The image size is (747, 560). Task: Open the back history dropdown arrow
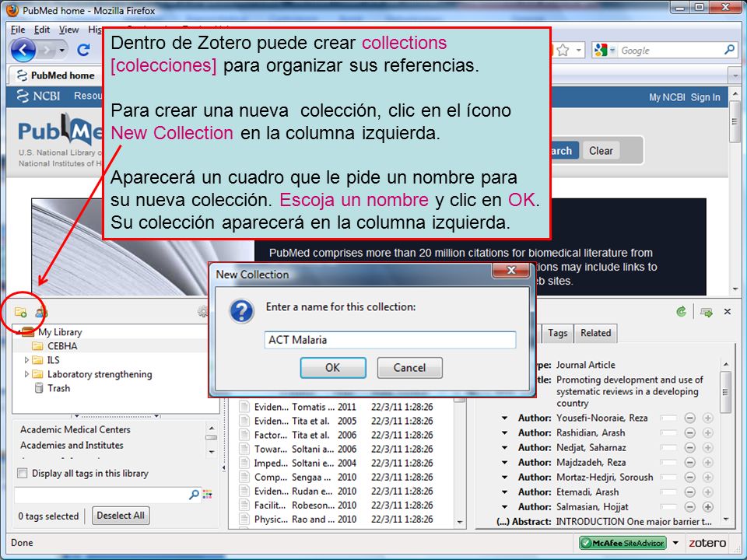click(62, 50)
